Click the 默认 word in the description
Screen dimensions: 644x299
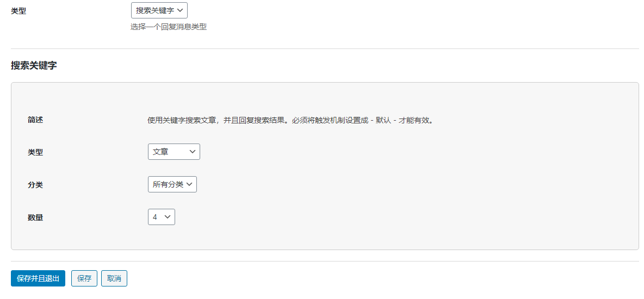pos(383,120)
